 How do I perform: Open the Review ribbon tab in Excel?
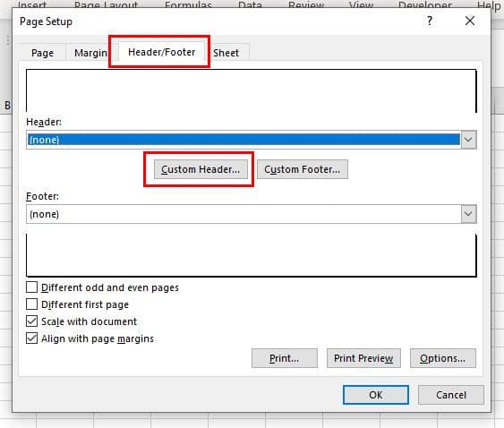[306, 4]
